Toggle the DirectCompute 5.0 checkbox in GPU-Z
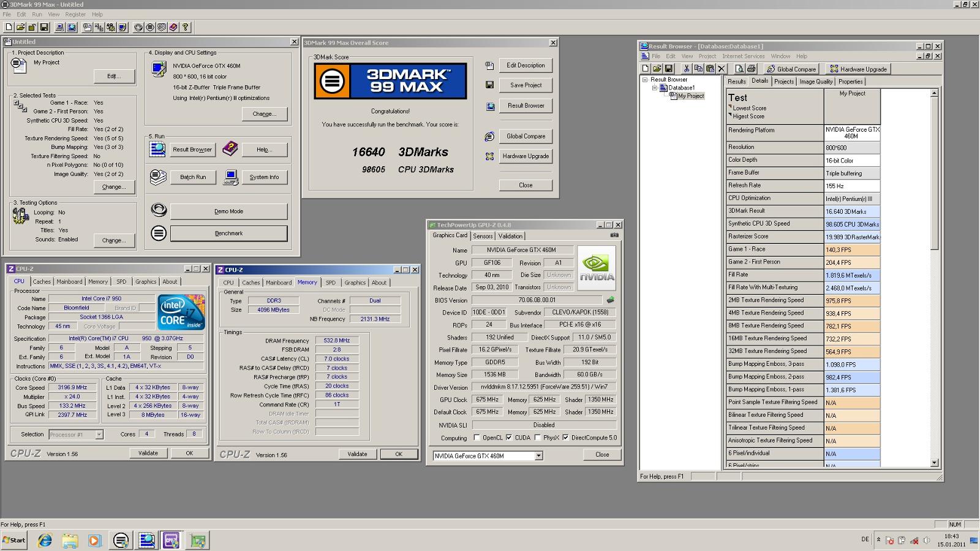980x551 pixels. click(565, 438)
